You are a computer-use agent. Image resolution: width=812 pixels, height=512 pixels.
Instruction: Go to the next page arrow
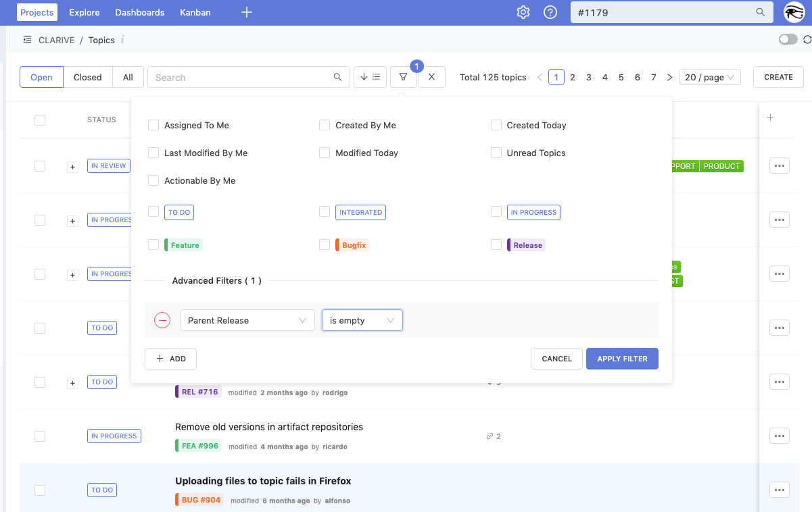tap(670, 77)
